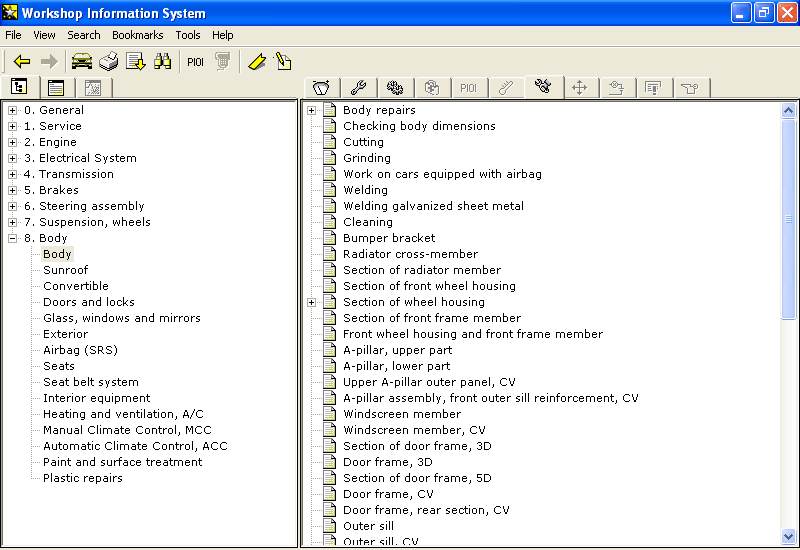Select Convertible in the left tree
This screenshot has width=800, height=550.
point(76,286)
